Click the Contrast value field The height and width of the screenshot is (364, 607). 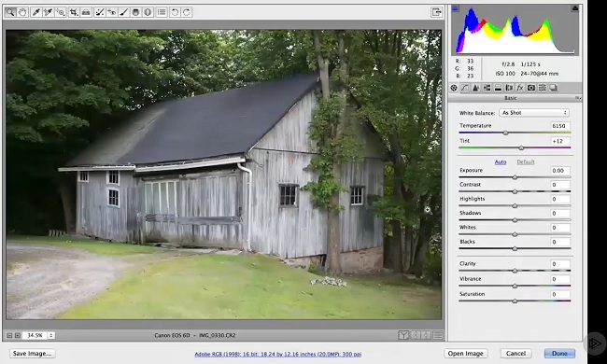point(559,185)
